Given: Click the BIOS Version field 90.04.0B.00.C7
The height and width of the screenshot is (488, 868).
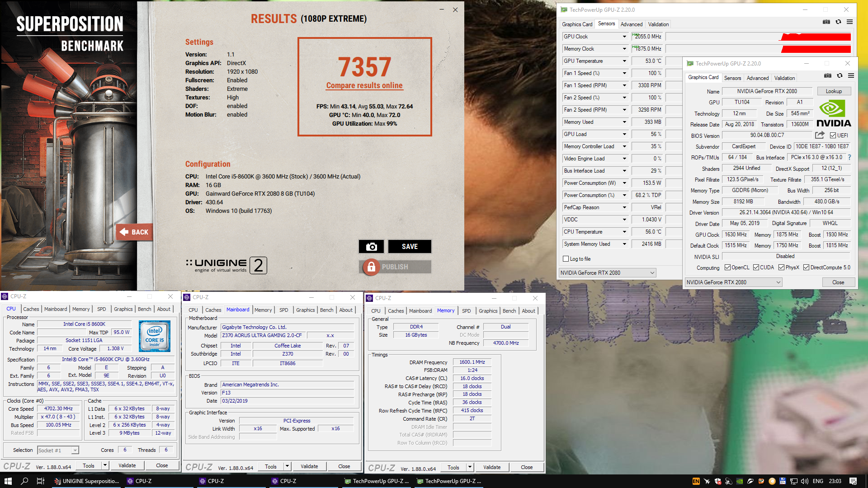Looking at the screenshot, I should pos(767,135).
